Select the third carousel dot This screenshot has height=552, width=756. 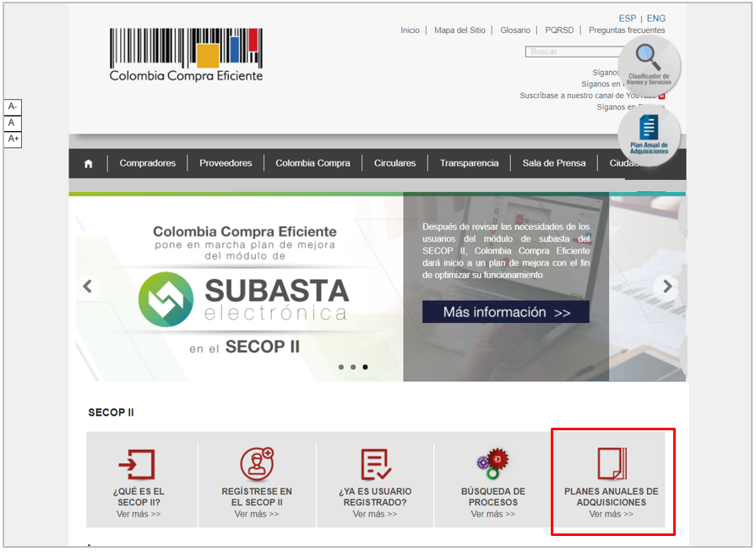(x=366, y=367)
